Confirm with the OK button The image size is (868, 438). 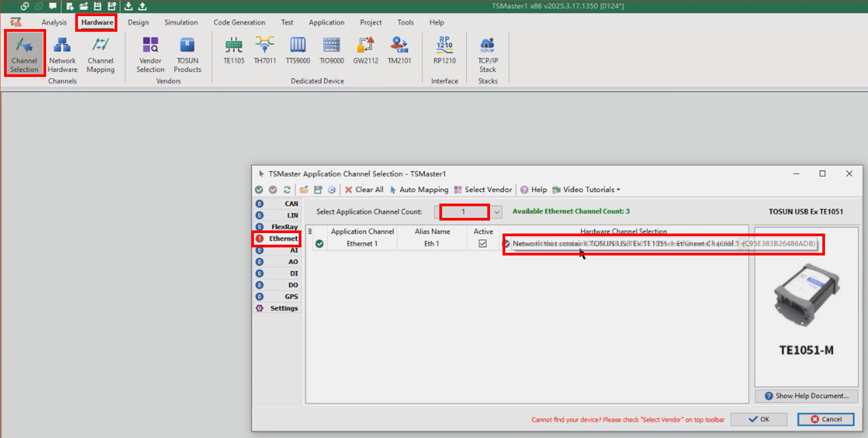click(x=759, y=419)
